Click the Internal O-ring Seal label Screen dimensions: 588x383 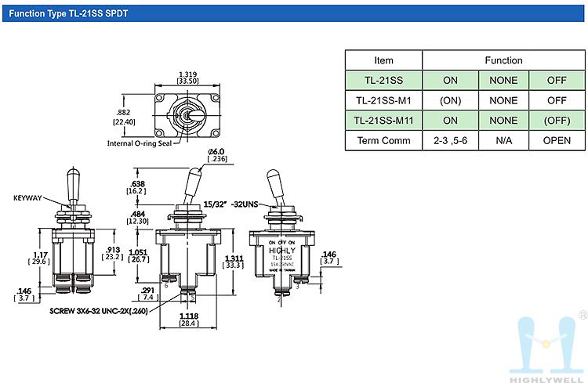pyautogui.click(x=142, y=144)
